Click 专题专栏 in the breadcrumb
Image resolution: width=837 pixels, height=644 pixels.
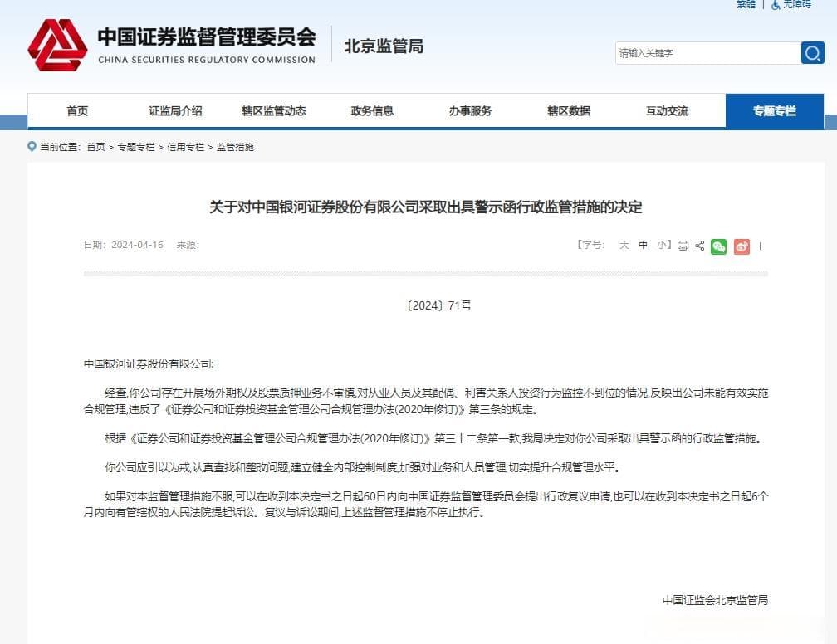(x=136, y=147)
